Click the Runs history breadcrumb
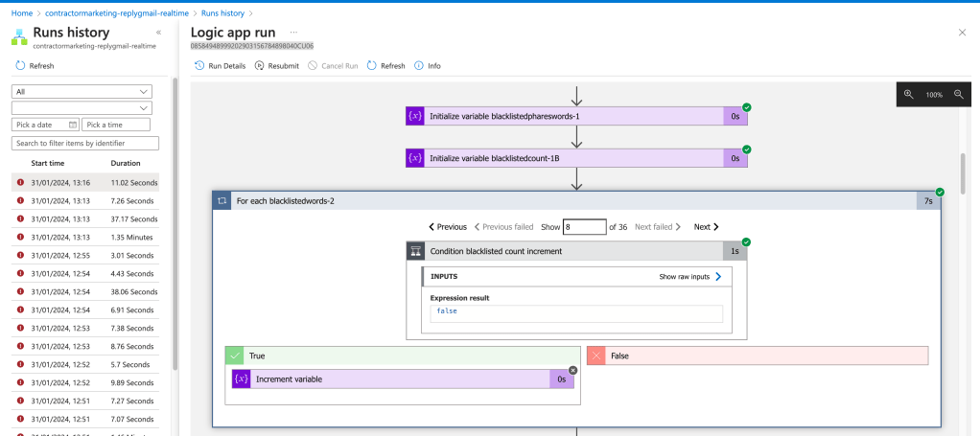Screen dimensions: 980x436 223,12
